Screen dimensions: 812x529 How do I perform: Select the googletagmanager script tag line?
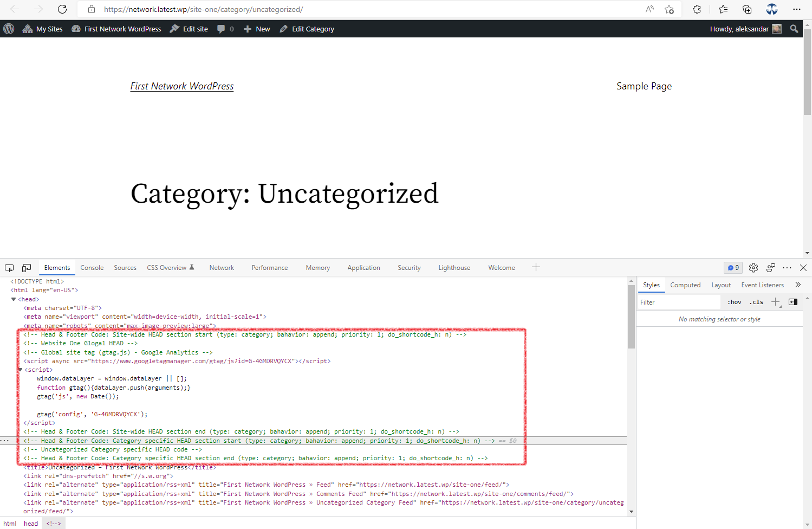(177, 361)
